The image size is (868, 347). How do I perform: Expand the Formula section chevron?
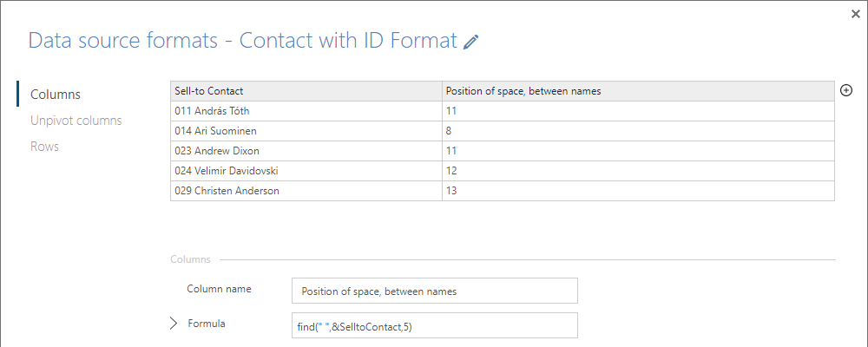(174, 324)
